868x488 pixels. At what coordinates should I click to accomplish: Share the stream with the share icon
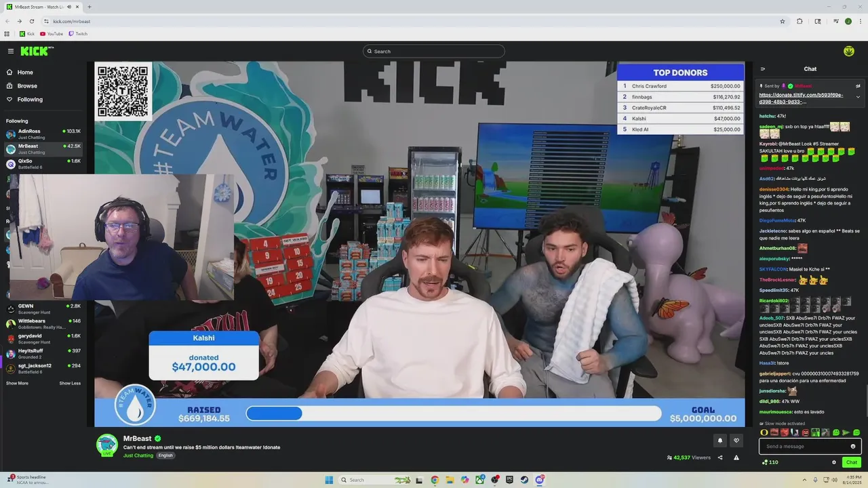tap(720, 457)
